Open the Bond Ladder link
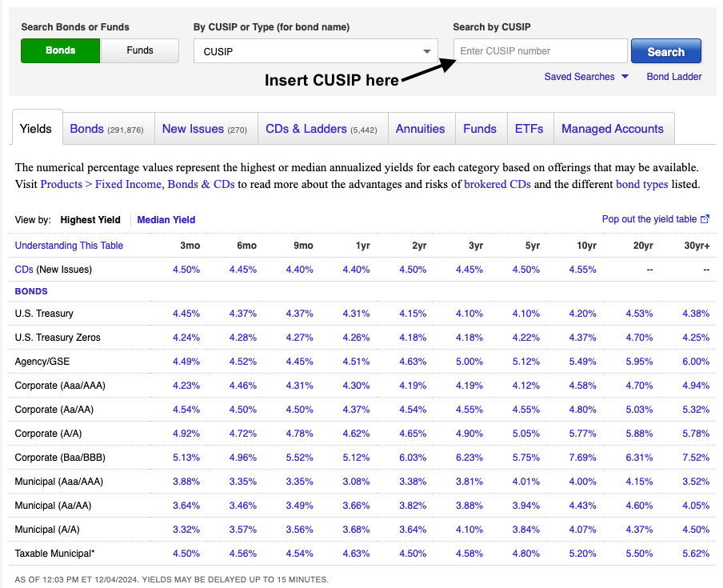723x588 pixels. tap(674, 77)
